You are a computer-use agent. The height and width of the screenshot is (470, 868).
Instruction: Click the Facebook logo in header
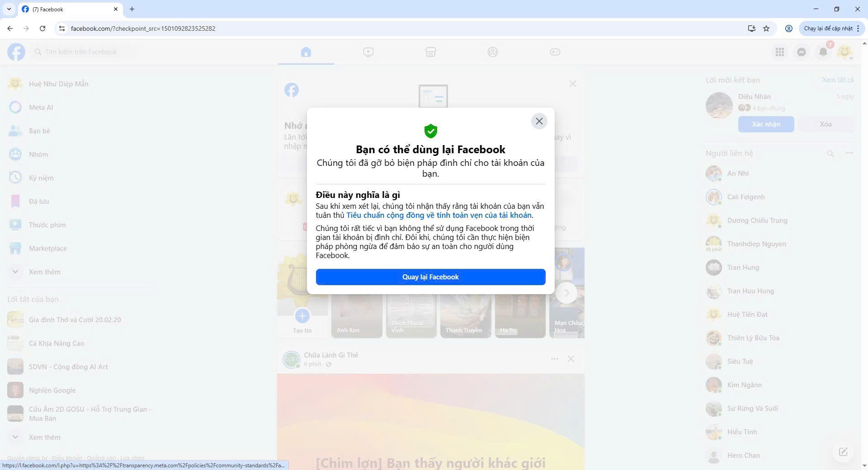pyautogui.click(x=16, y=52)
